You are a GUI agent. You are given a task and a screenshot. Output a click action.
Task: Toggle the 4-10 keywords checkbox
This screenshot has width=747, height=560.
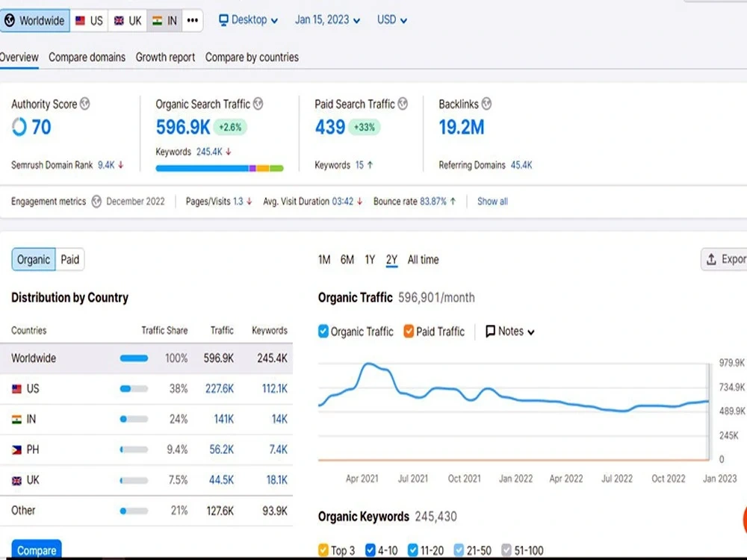click(x=371, y=550)
